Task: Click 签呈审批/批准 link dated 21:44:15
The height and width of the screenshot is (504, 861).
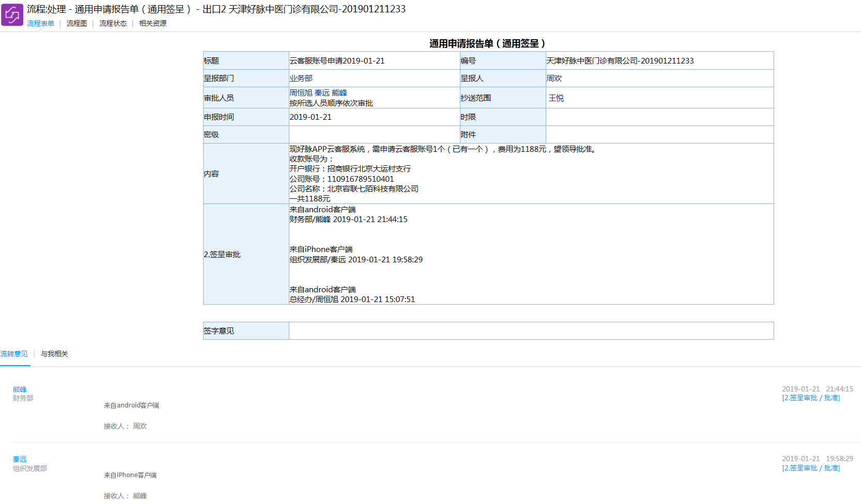Action: 811,398
